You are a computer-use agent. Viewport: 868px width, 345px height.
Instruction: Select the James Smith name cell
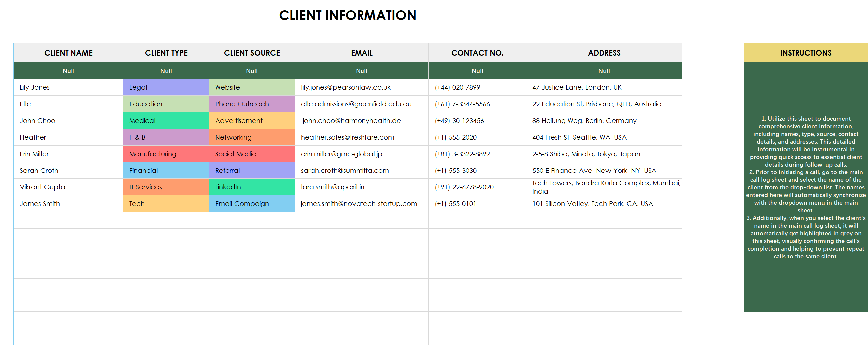tap(69, 204)
